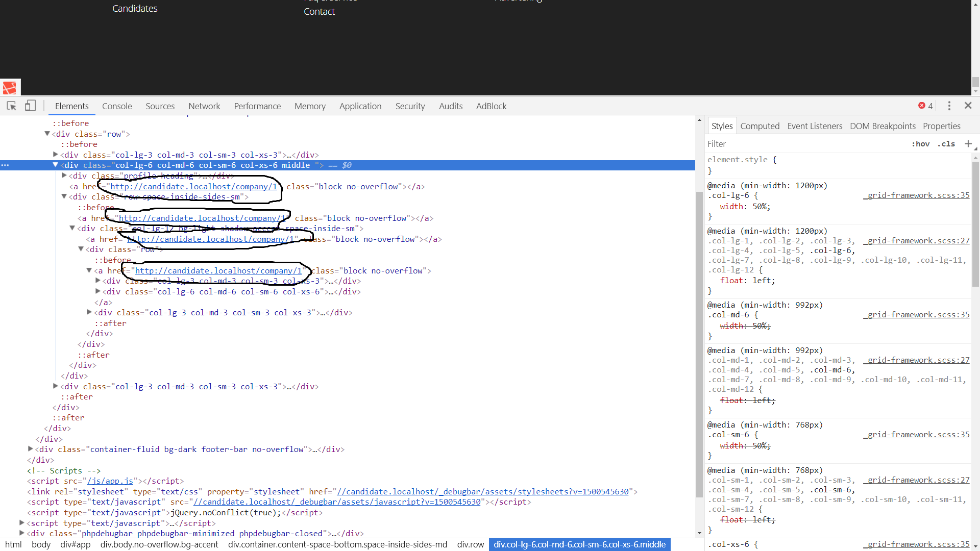Activate the inspect element picker icon
This screenshot has height=551, width=980.
coord(11,106)
